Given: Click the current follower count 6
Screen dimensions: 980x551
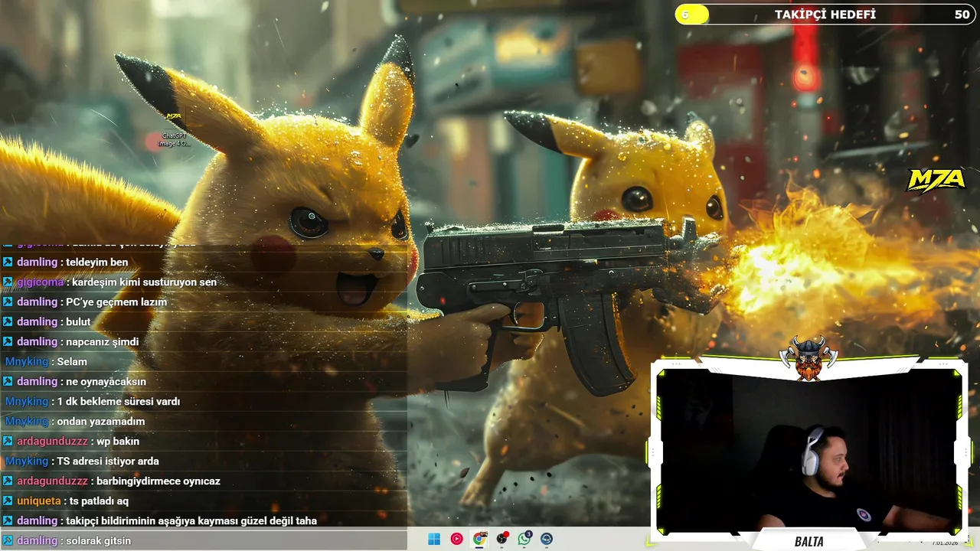Looking at the screenshot, I should (685, 15).
